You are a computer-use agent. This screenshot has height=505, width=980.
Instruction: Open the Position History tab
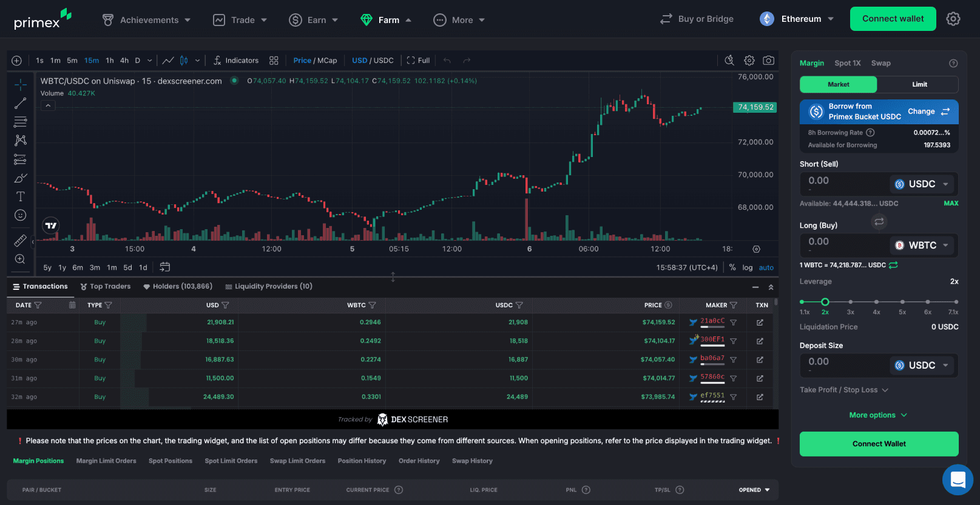(x=362, y=461)
